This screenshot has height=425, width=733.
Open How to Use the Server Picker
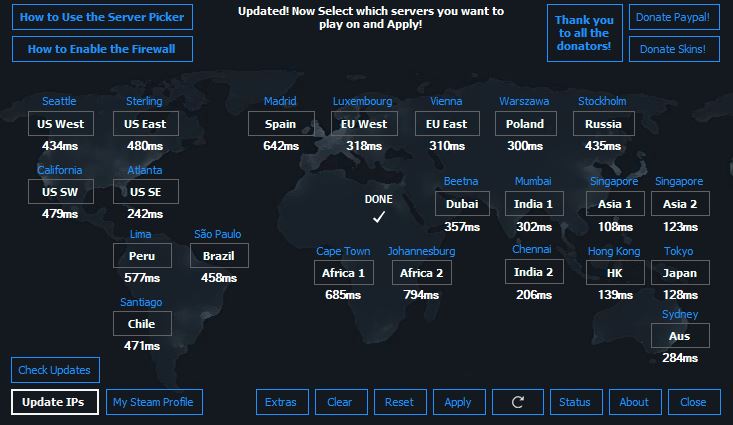[102, 17]
